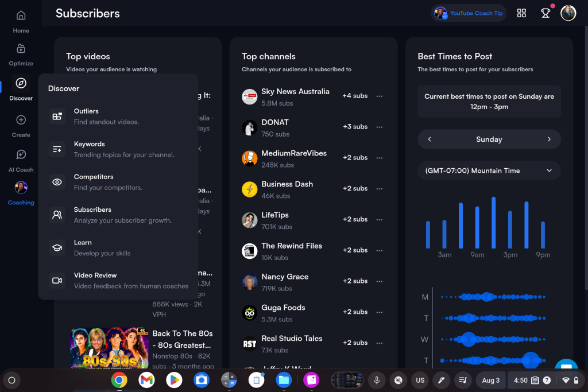The height and width of the screenshot is (392, 588).
Task: Open the LifeTips channel
Action: [x=275, y=215]
